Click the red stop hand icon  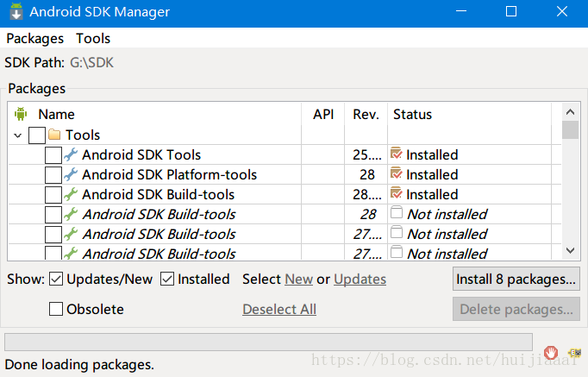point(551,353)
